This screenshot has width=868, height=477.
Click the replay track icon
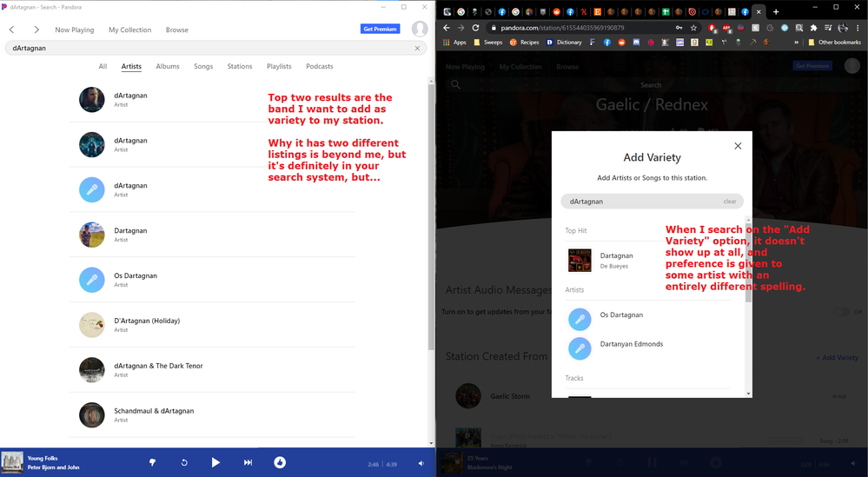pos(184,462)
